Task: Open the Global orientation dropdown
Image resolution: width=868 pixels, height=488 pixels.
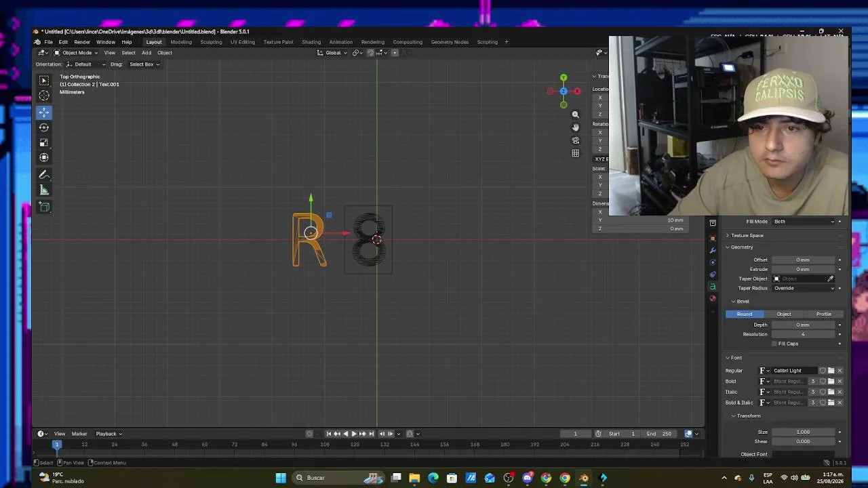Action: tap(332, 53)
